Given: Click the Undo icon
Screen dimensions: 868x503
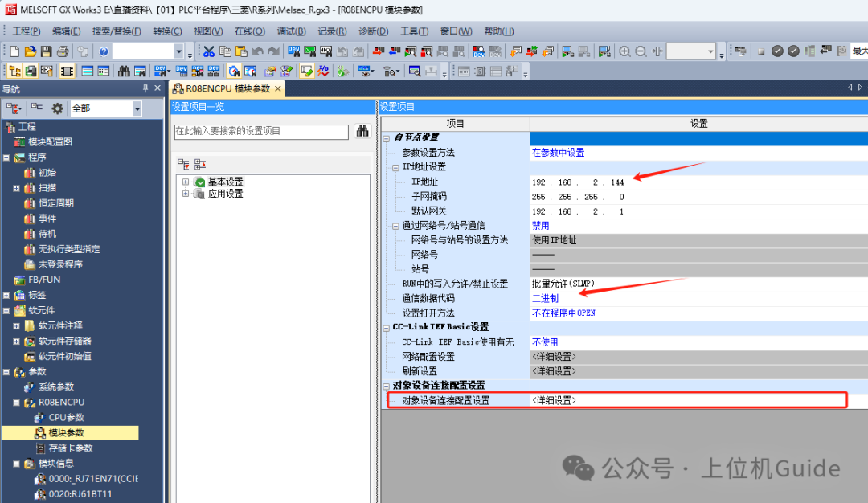Looking at the screenshot, I should [258, 51].
